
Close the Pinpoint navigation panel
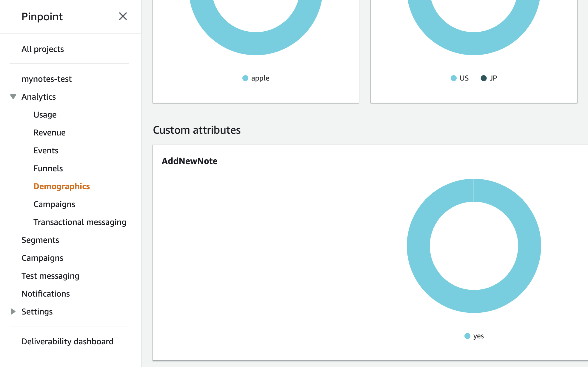[x=123, y=16]
